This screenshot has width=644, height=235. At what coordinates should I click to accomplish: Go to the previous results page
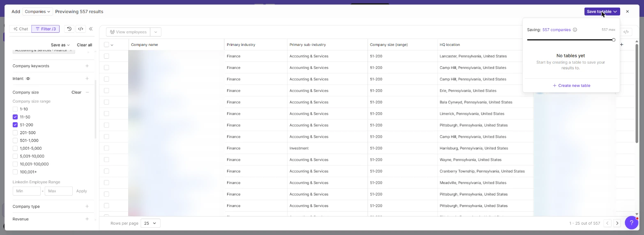point(607,223)
